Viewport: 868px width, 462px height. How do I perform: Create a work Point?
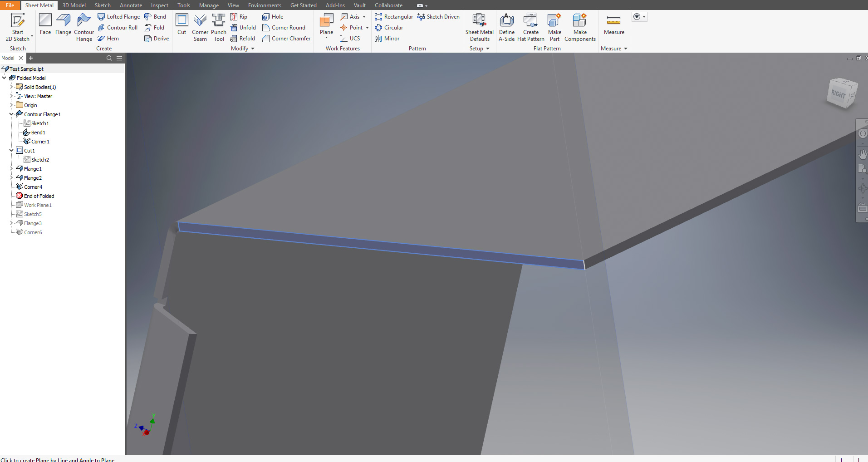[352, 28]
